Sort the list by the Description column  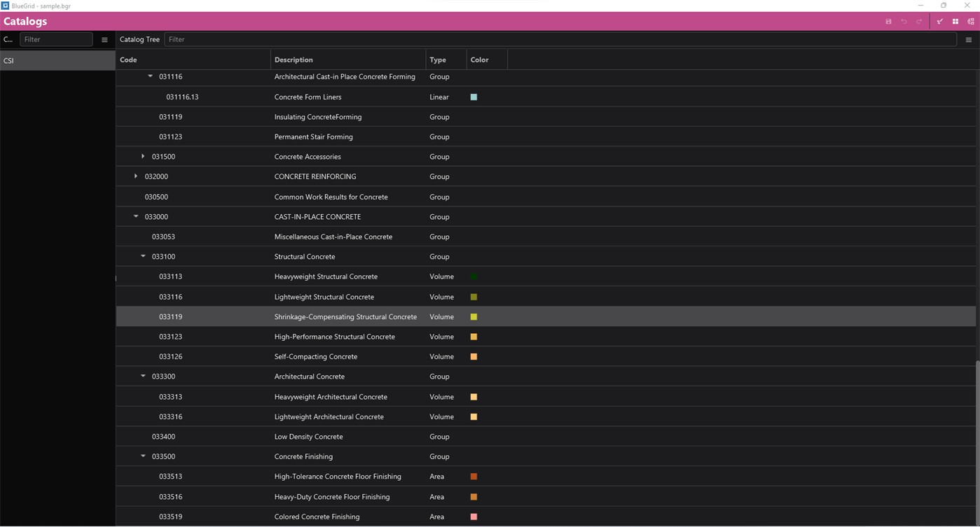294,59
